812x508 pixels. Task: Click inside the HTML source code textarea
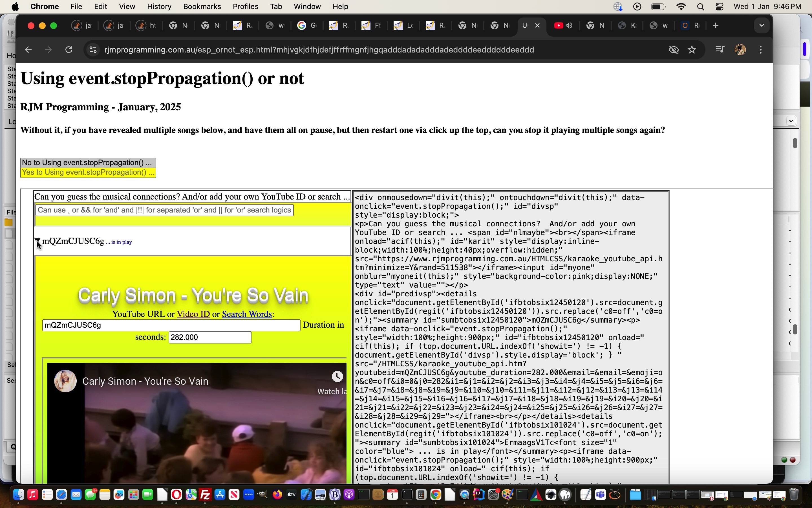(510, 337)
